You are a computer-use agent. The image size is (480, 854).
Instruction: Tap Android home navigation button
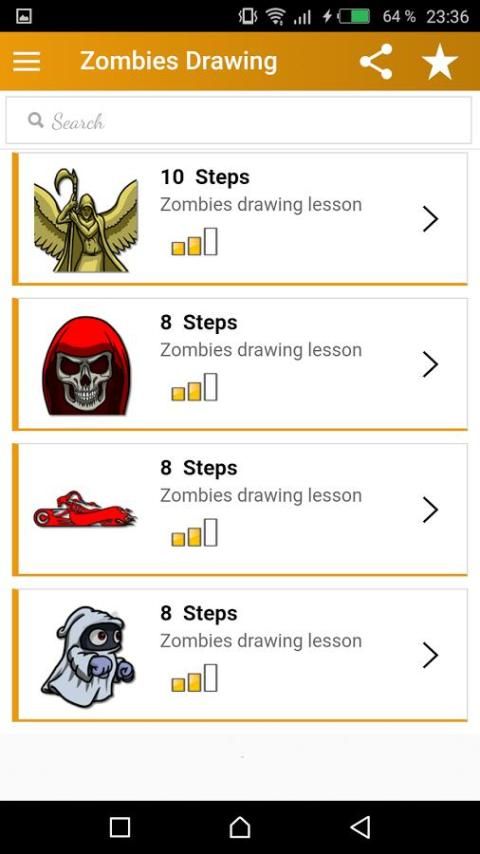[240, 827]
